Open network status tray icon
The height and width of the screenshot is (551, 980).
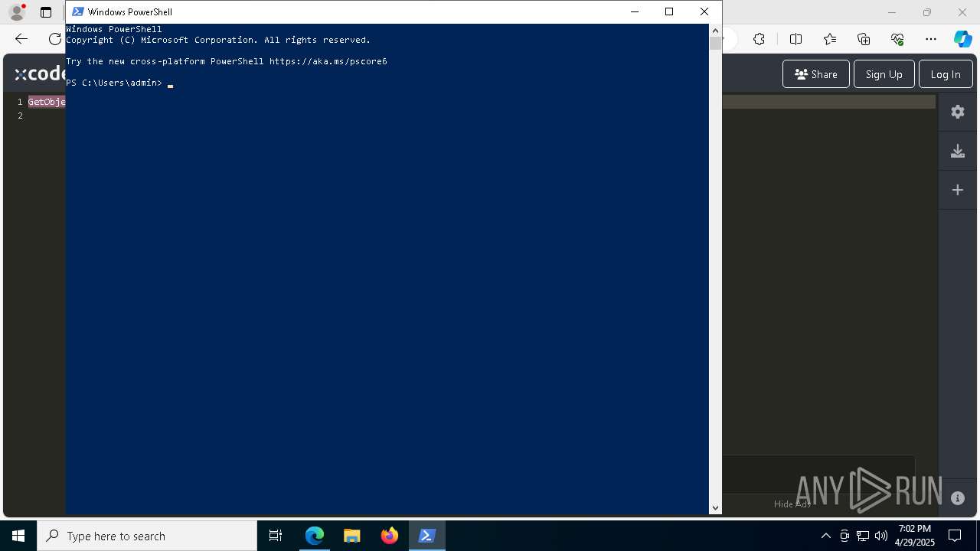tap(863, 536)
